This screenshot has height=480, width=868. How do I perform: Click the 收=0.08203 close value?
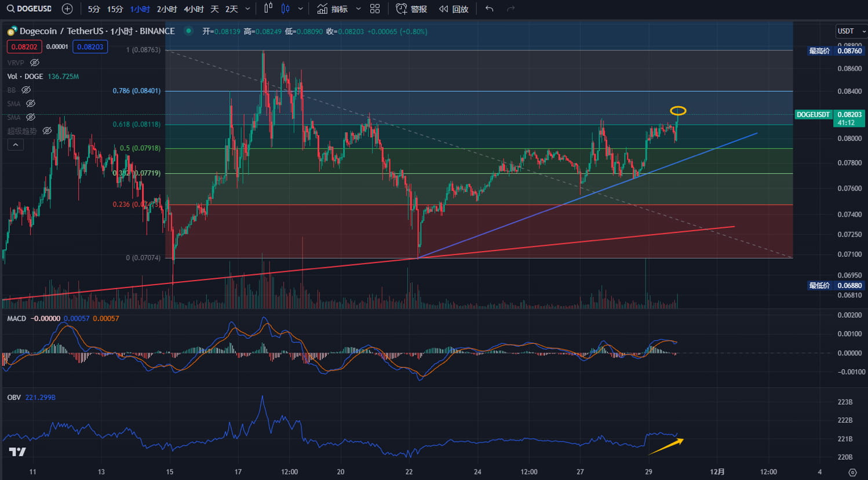click(x=345, y=31)
